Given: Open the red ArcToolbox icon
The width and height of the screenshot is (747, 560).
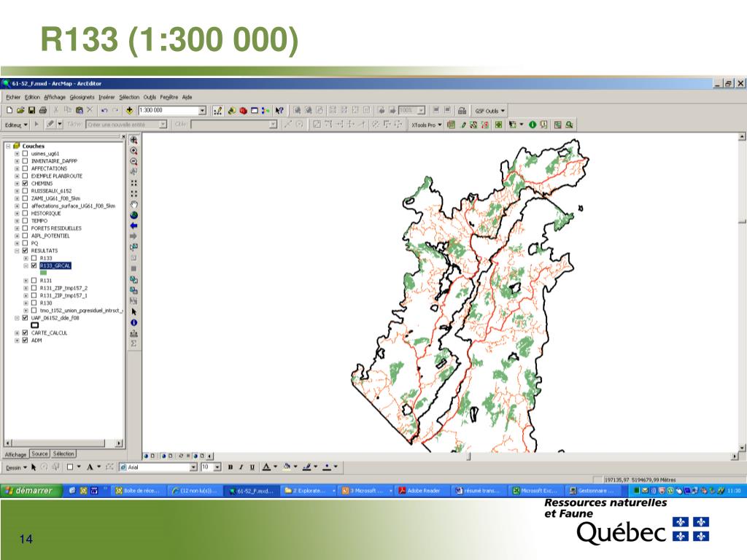Looking at the screenshot, I should [244, 111].
